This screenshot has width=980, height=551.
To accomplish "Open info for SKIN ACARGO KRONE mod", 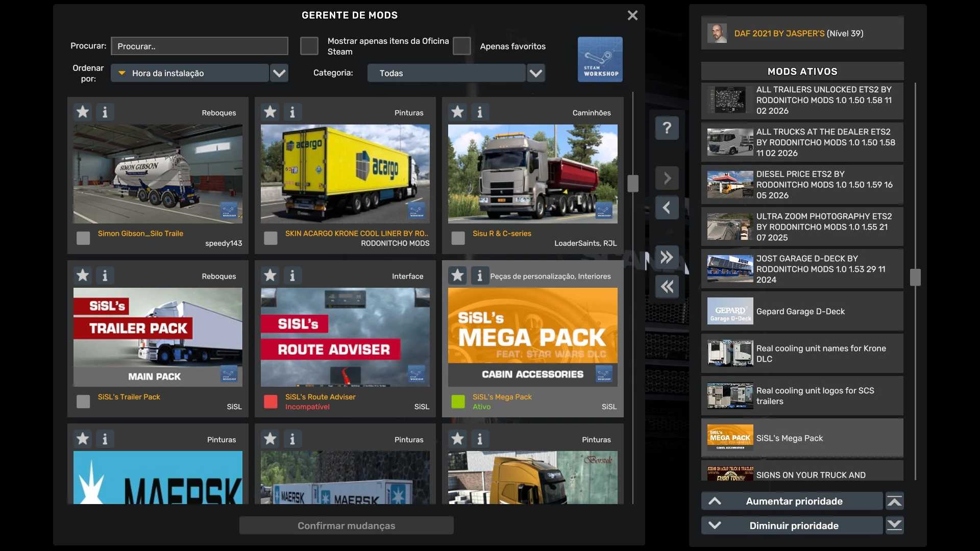I will pos(292,112).
